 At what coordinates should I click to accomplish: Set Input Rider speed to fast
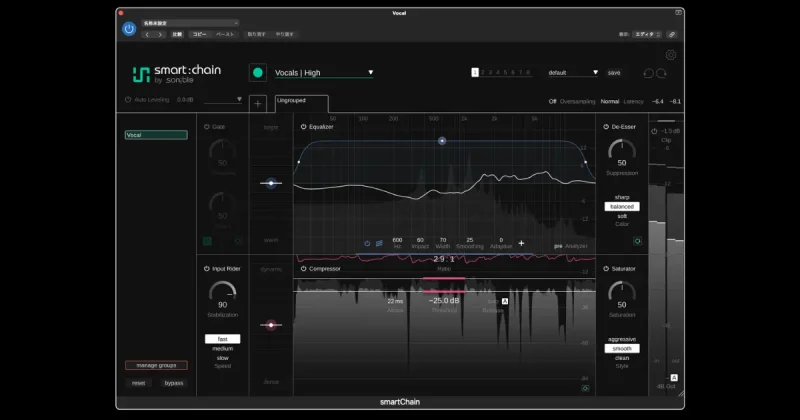pos(222,339)
